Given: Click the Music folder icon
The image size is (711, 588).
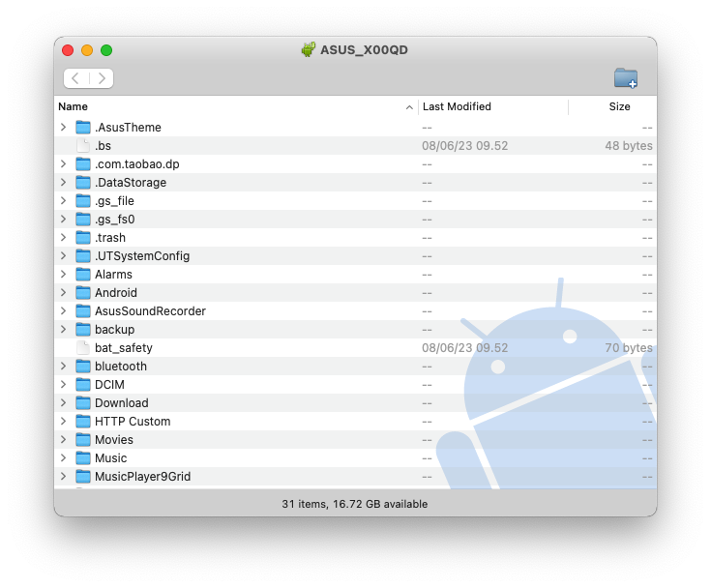Looking at the screenshot, I should click(83, 458).
